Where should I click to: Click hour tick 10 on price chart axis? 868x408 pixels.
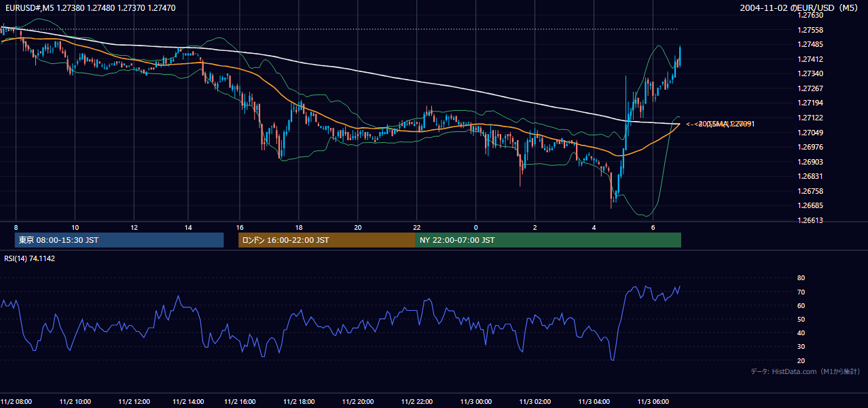click(x=75, y=227)
